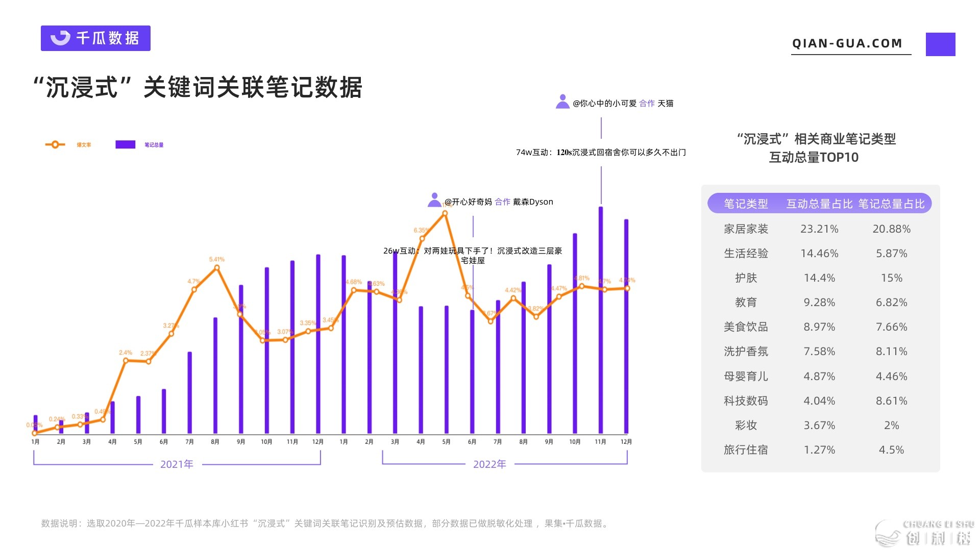Click the 1.27% table cell
980x551 pixels.
819,450
